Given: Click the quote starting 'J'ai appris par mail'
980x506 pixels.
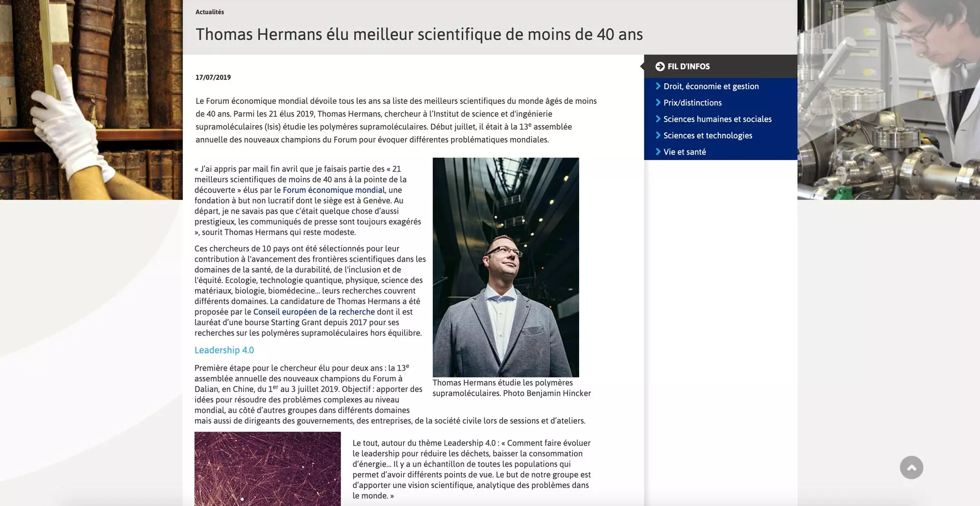Looking at the screenshot, I should (308, 201).
